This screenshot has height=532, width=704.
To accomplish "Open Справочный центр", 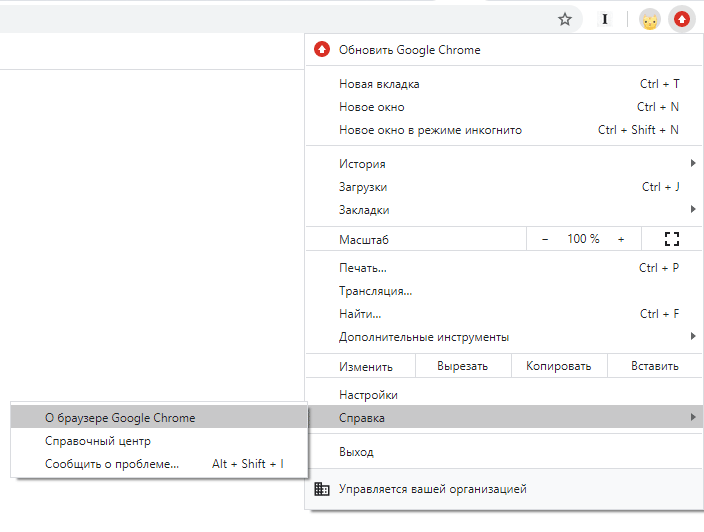I will tap(159, 441).
